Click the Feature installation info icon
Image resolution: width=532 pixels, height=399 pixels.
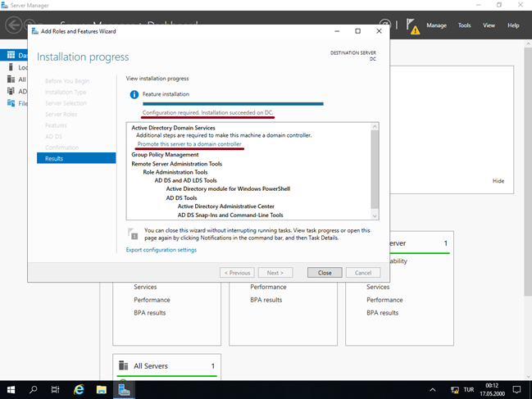click(134, 94)
